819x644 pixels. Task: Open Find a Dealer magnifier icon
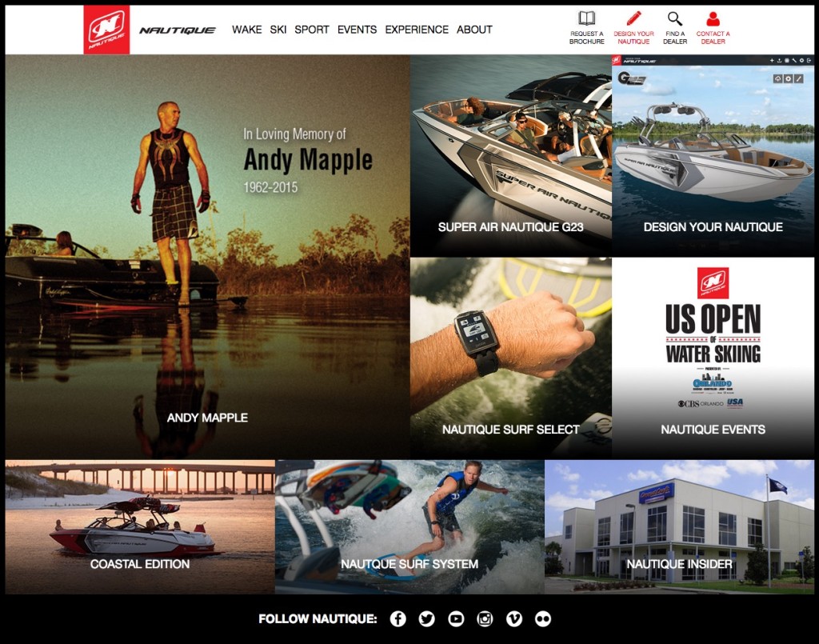coord(675,18)
